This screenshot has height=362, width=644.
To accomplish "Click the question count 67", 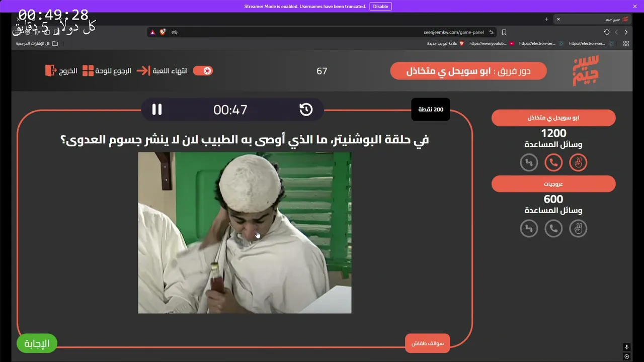I will click(x=322, y=71).
